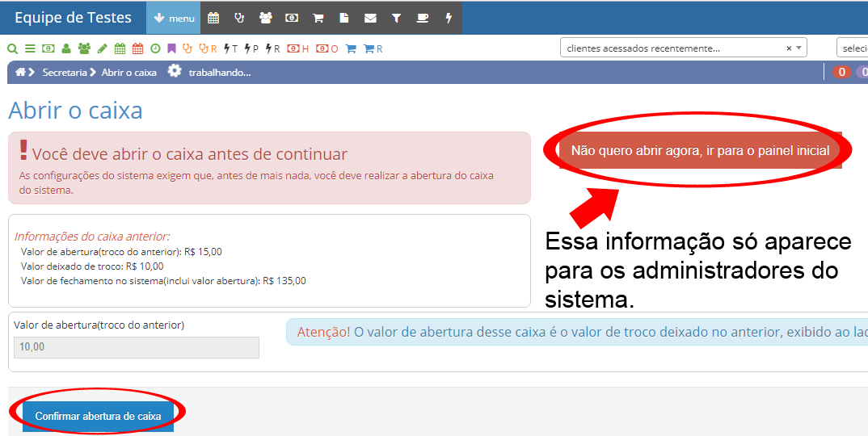The width and height of the screenshot is (868, 436).
Task: Click the 'Valor de abertura' input field
Action: click(x=136, y=347)
